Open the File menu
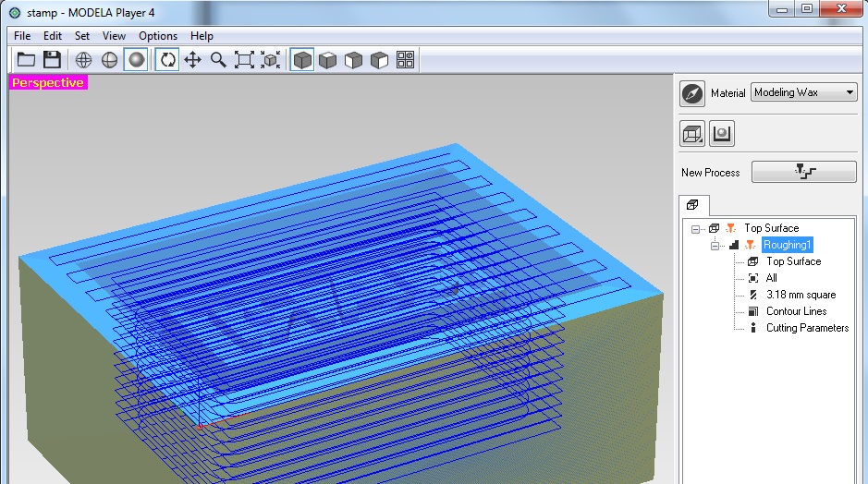Image resolution: width=868 pixels, height=484 pixels. pyautogui.click(x=22, y=35)
